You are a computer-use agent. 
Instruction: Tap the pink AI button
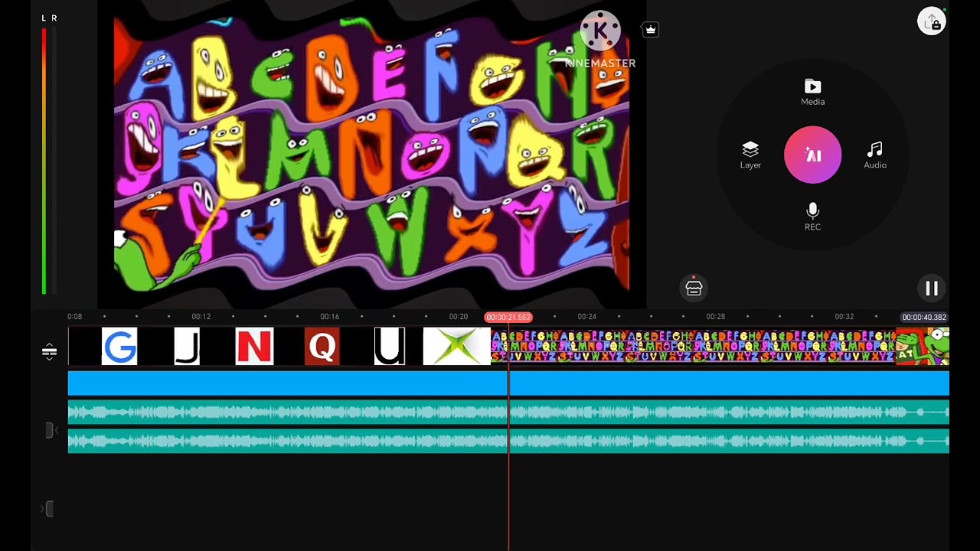[x=812, y=155]
